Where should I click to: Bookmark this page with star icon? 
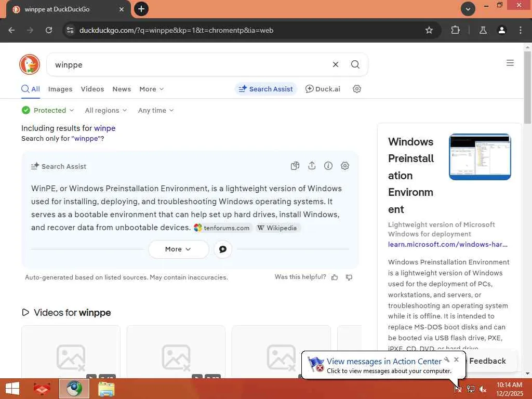tap(429, 30)
